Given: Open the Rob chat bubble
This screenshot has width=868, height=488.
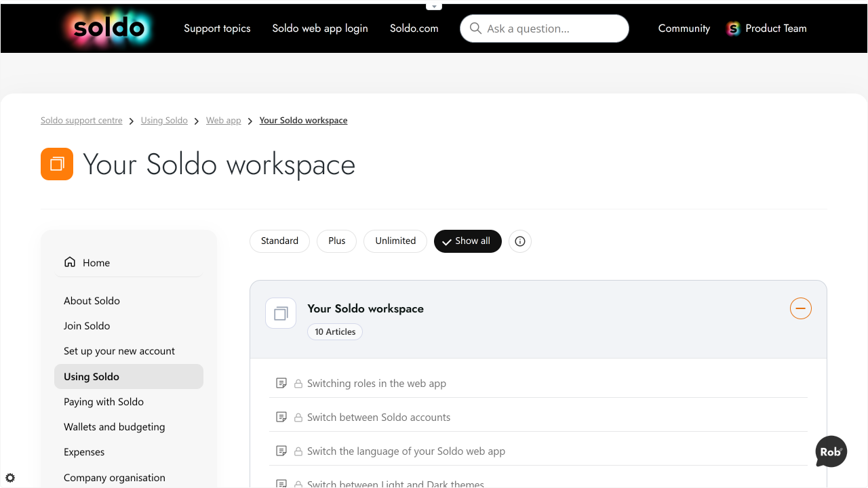Looking at the screenshot, I should pos(831,451).
